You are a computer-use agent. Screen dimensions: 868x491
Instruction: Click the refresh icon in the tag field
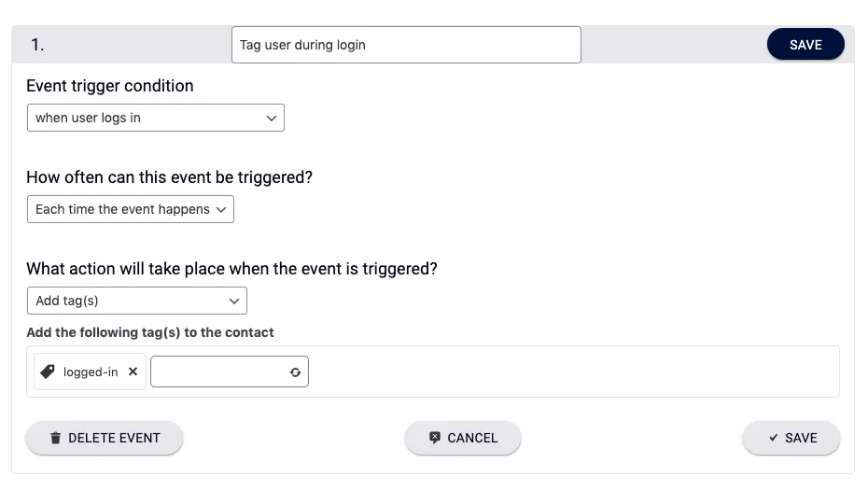pos(295,372)
